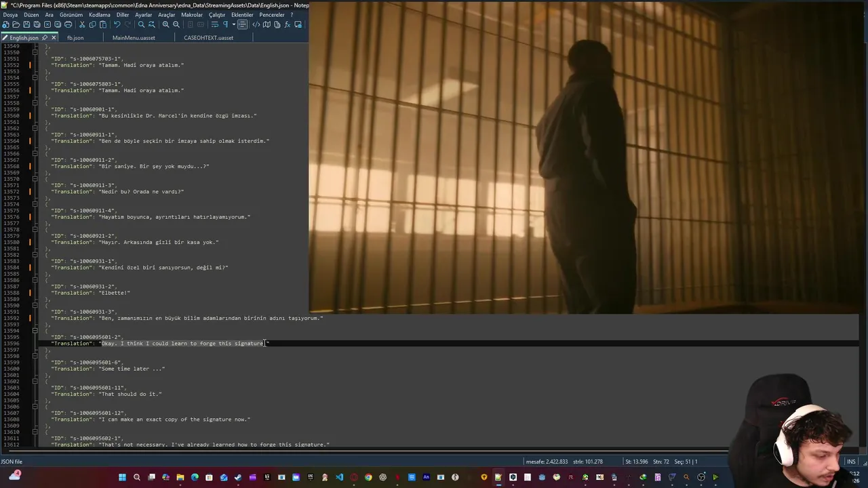
Task: Collapse fold marker at line 13602
Action: click(35, 382)
